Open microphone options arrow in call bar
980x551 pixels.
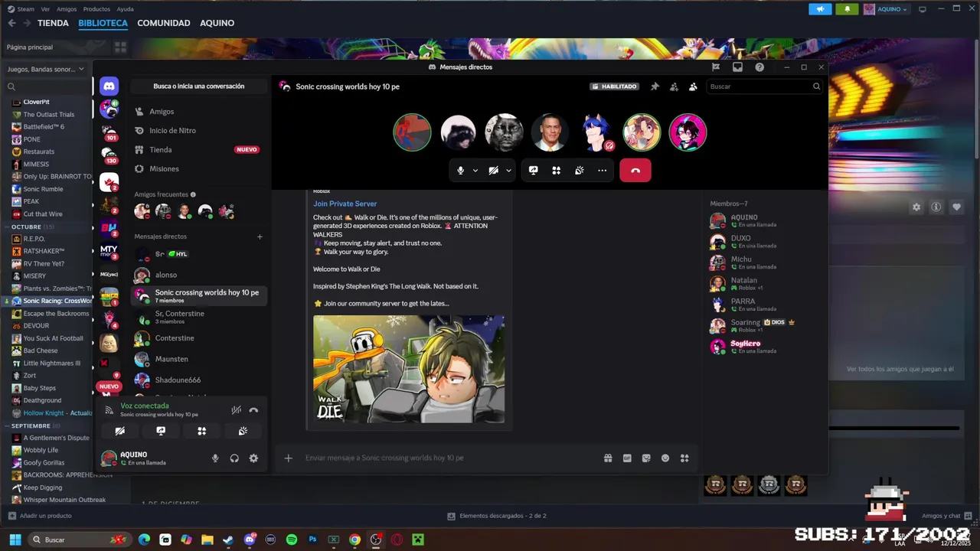475,171
